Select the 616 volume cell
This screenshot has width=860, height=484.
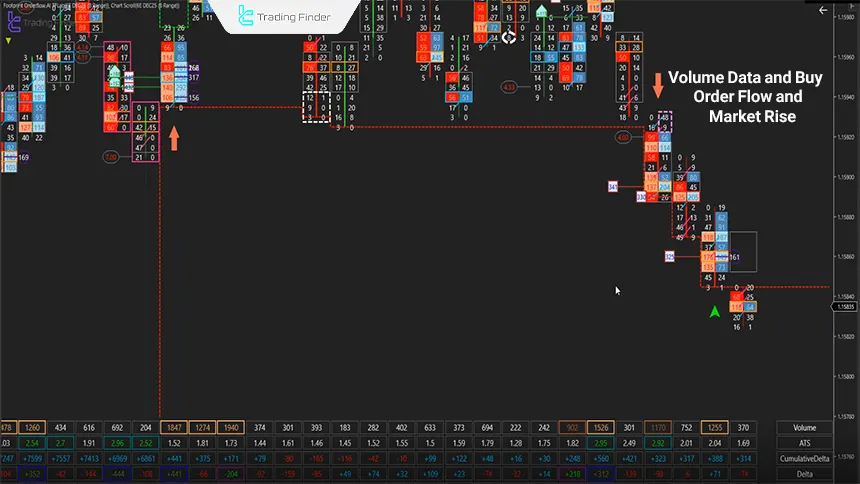[89, 427]
